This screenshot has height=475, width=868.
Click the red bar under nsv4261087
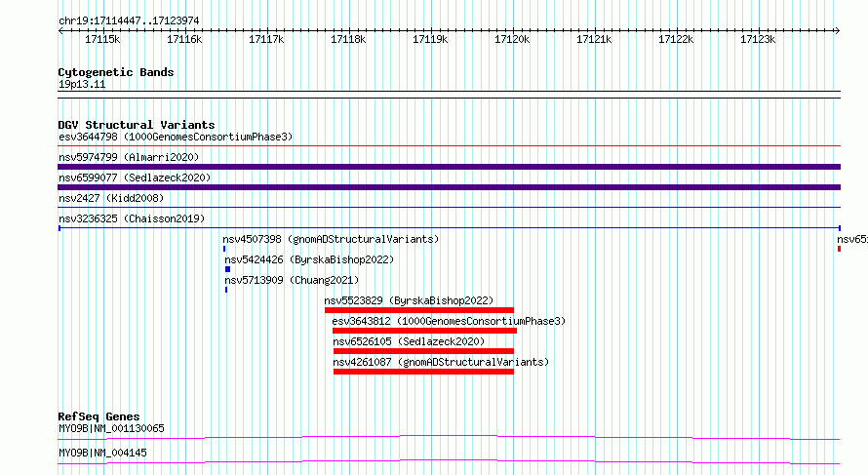point(423,372)
